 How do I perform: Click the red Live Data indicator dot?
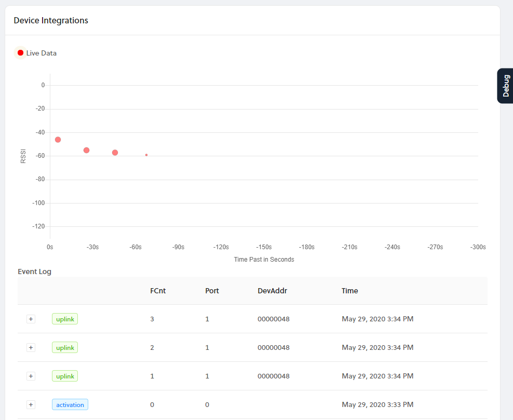click(x=20, y=53)
